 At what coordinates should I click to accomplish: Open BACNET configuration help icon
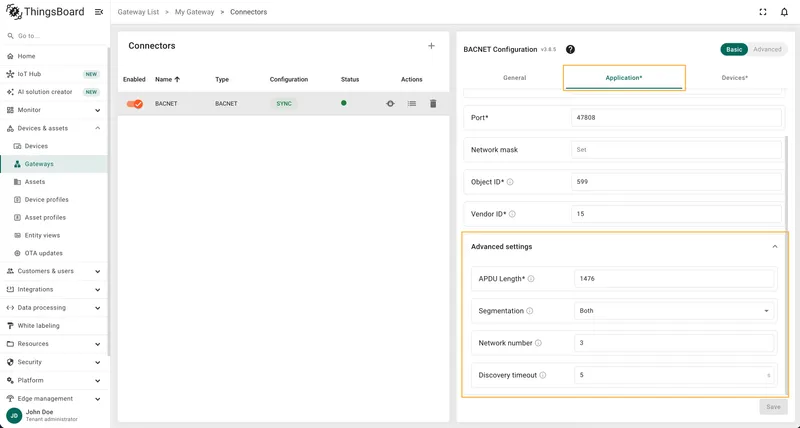click(570, 49)
